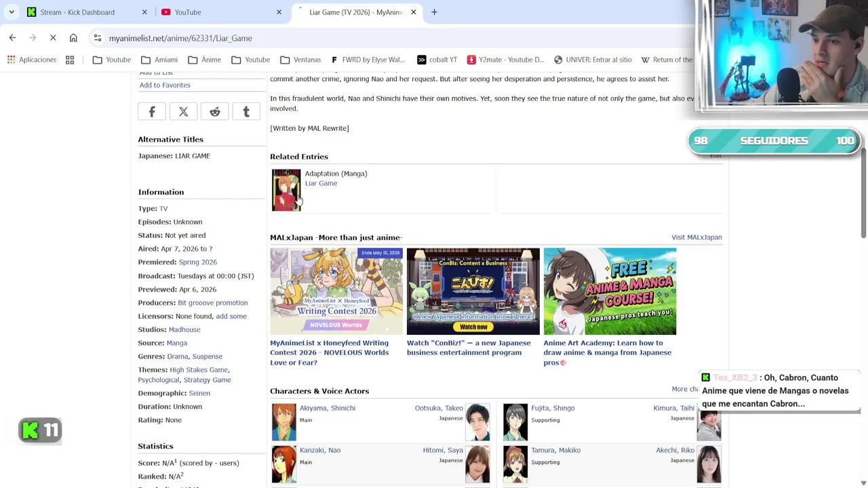
Task: Open the ConBiz Watch now banner image
Action: click(473, 291)
